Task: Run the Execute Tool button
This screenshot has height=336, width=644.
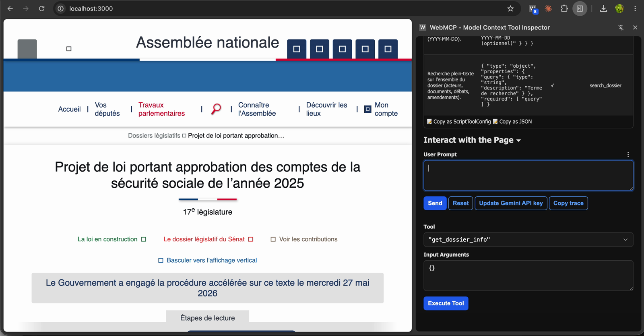Action: point(446,303)
